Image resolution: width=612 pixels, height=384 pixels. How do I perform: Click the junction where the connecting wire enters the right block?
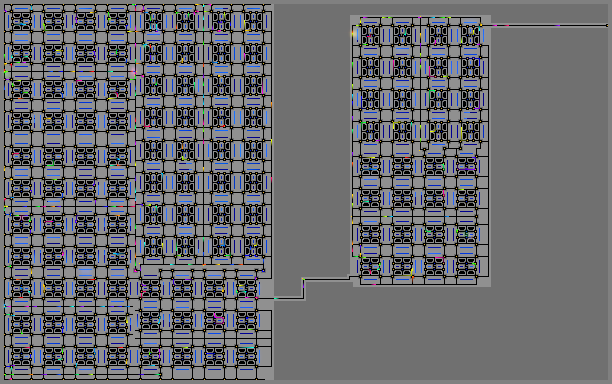350,277
